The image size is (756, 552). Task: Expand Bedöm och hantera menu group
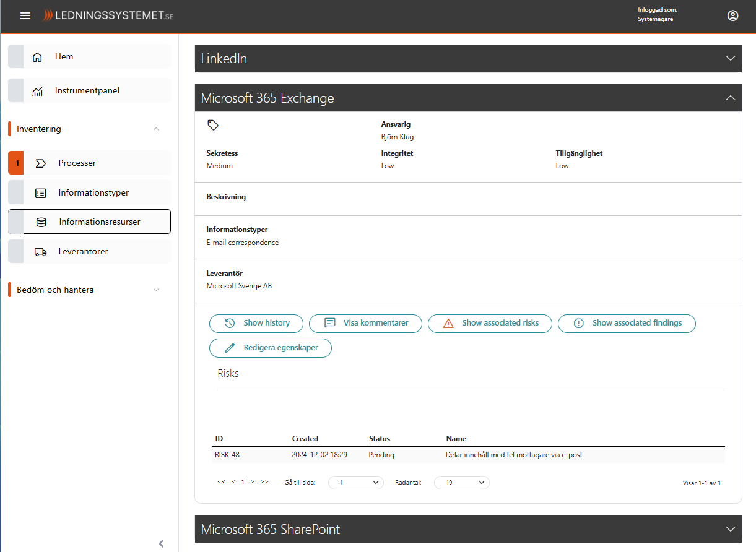coord(156,290)
